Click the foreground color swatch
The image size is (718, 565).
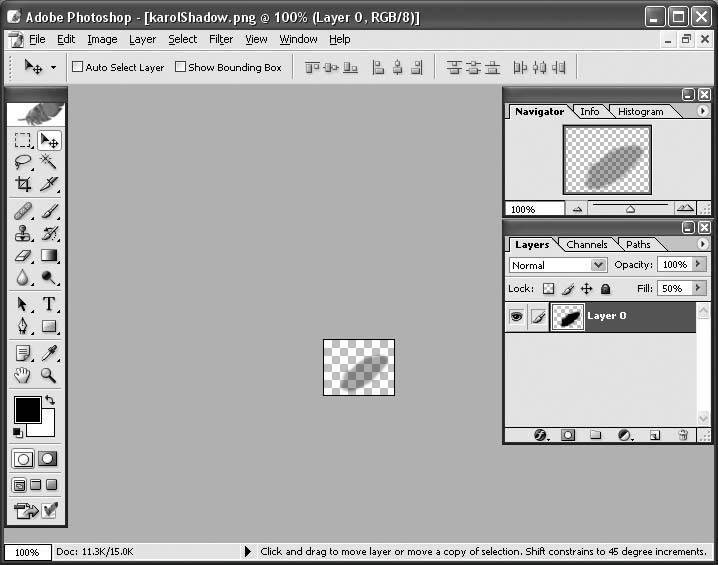[x=27, y=409]
